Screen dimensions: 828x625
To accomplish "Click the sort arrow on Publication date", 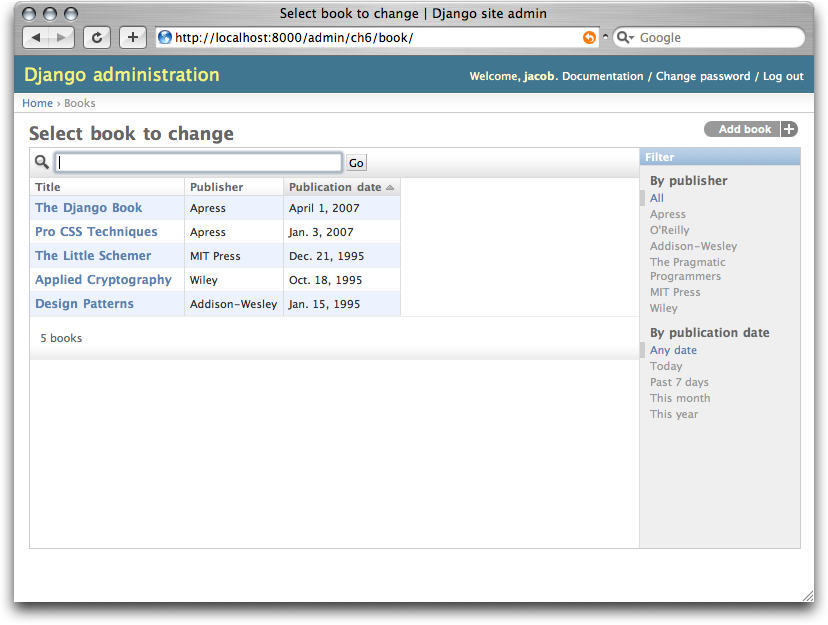I will (x=390, y=187).
